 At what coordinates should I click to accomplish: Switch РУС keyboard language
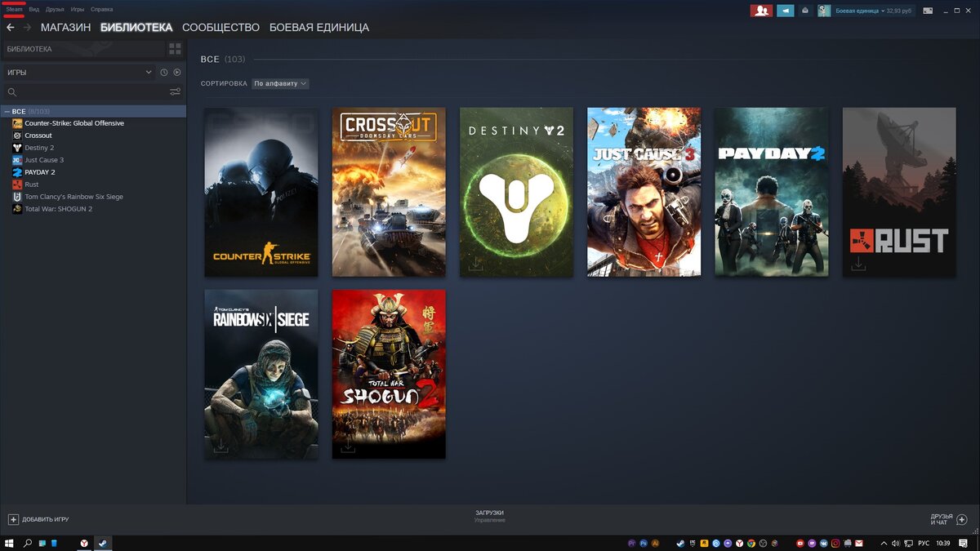(x=924, y=543)
